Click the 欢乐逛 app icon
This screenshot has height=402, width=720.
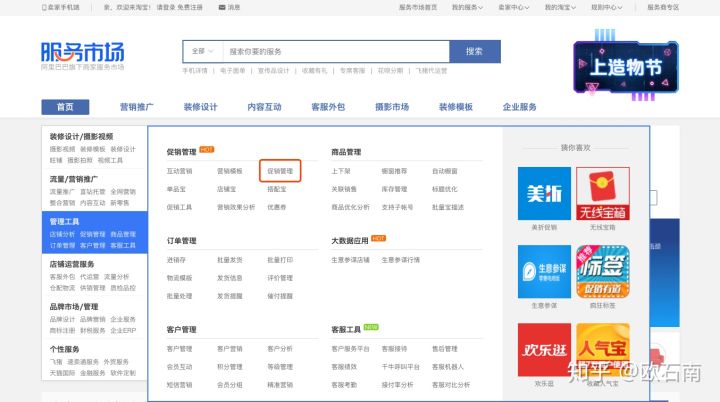coord(544,349)
